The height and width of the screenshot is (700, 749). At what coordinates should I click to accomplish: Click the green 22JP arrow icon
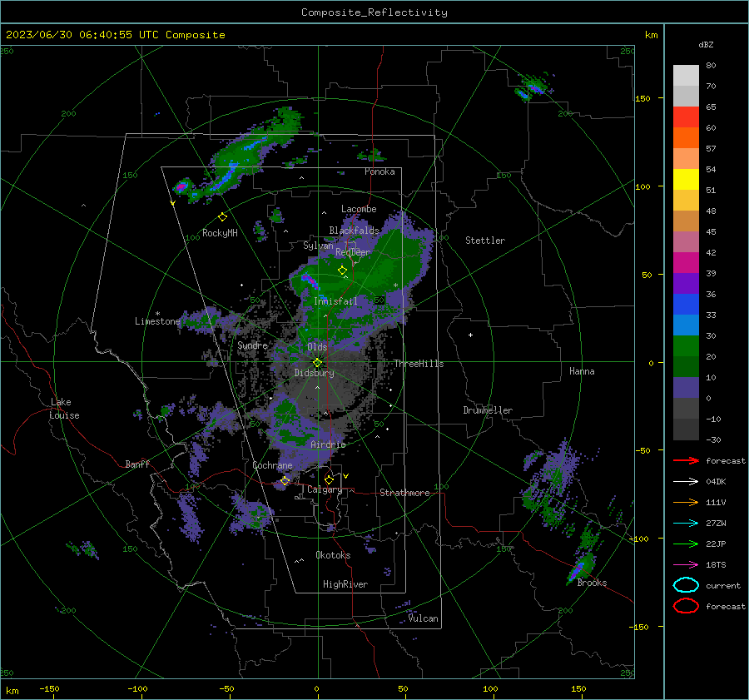[x=686, y=544]
